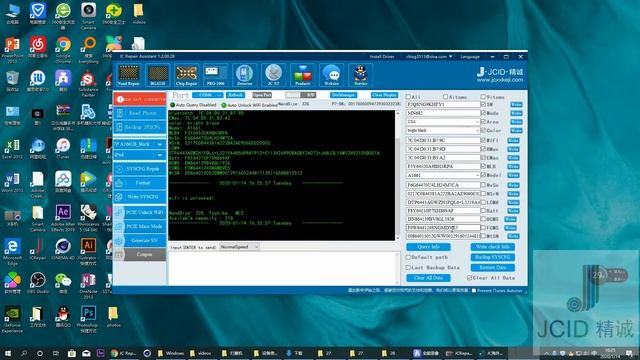640x360 pixels.
Task: Click the Query Info button
Action: (x=429, y=247)
